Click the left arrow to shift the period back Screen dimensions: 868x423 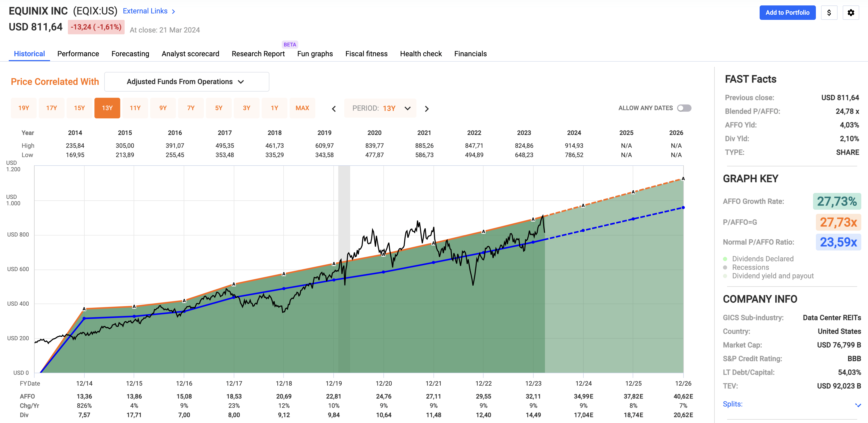[333, 108]
